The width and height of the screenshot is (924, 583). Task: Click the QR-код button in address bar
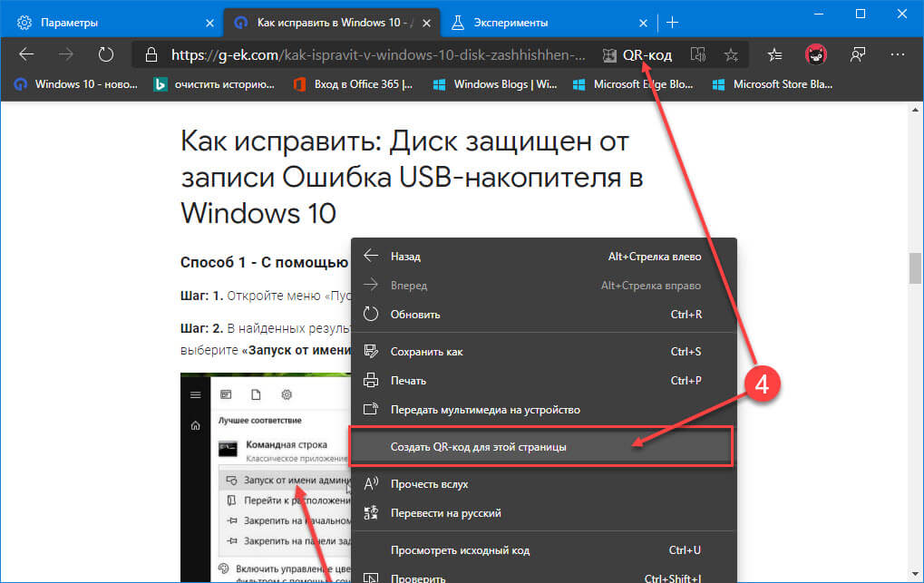click(x=637, y=54)
